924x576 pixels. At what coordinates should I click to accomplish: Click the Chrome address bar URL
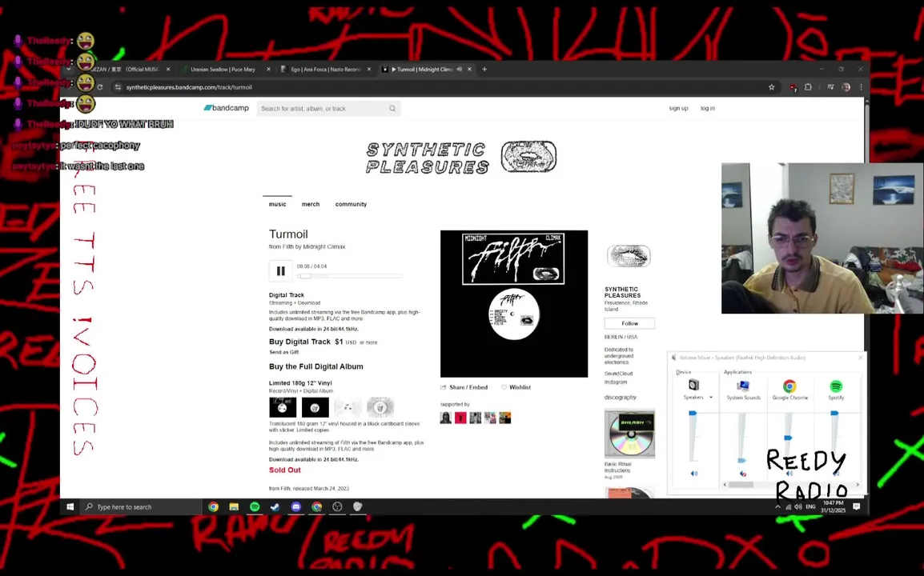click(x=189, y=87)
